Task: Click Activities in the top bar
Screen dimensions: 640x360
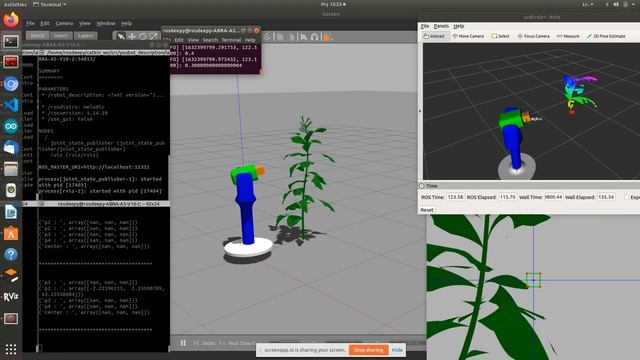Action: (x=15, y=4)
